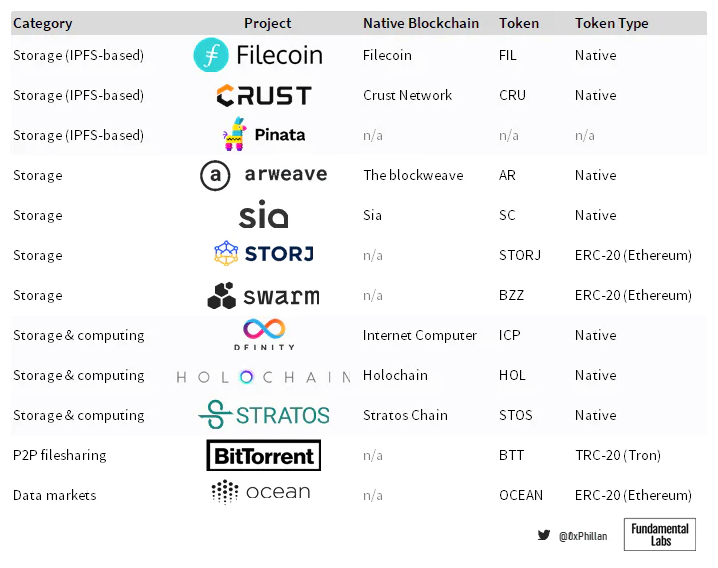Click the Sia project logo

264,215
